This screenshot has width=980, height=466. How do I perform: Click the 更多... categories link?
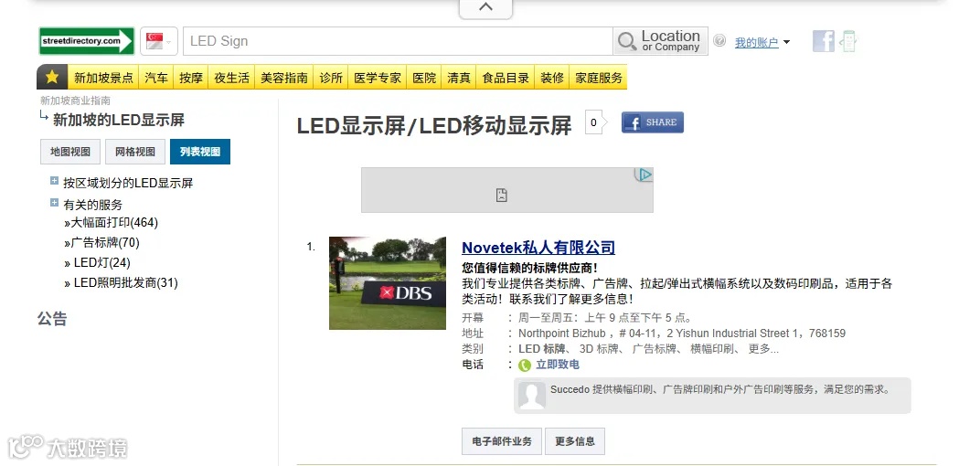763,349
